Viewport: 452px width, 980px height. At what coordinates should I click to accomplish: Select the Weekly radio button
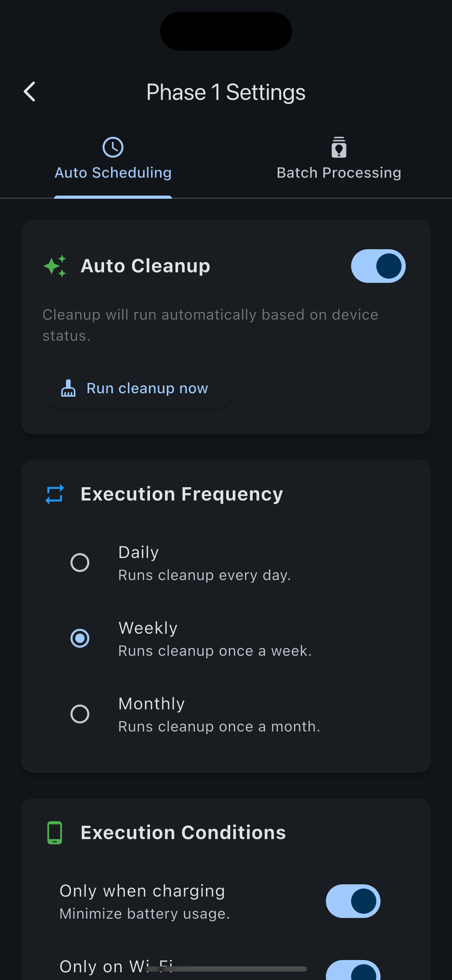[80, 638]
